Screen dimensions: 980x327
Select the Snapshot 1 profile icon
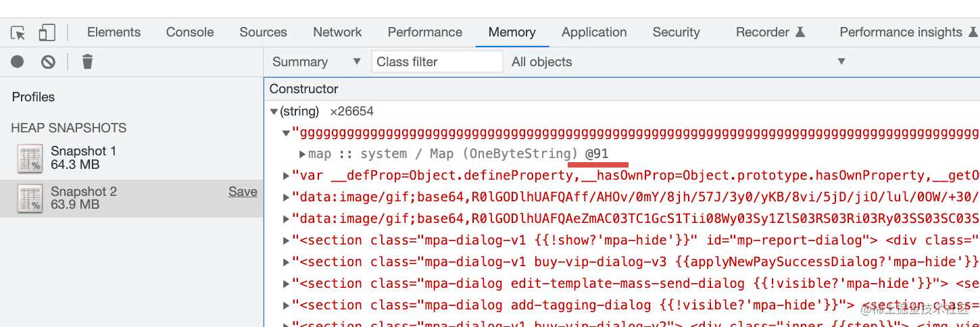click(x=30, y=158)
